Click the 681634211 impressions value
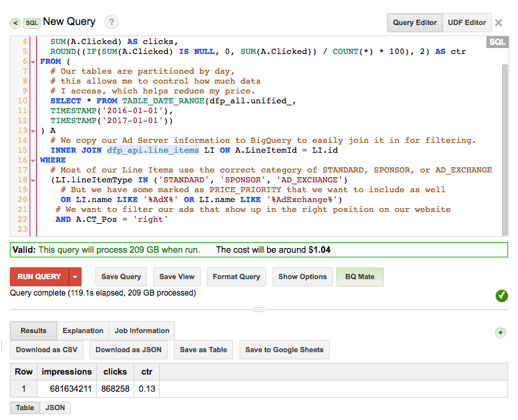518x420 pixels. [x=70, y=388]
